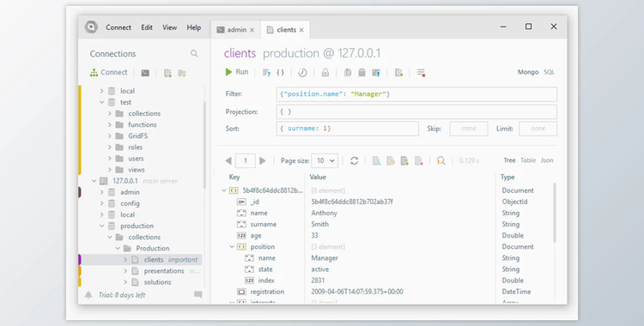The height and width of the screenshot is (326, 644).
Task: Click the Filter input field
Action: tap(416, 94)
